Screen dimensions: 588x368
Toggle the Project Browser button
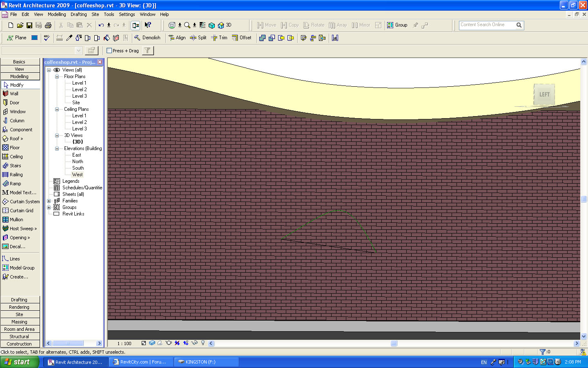coord(136,25)
